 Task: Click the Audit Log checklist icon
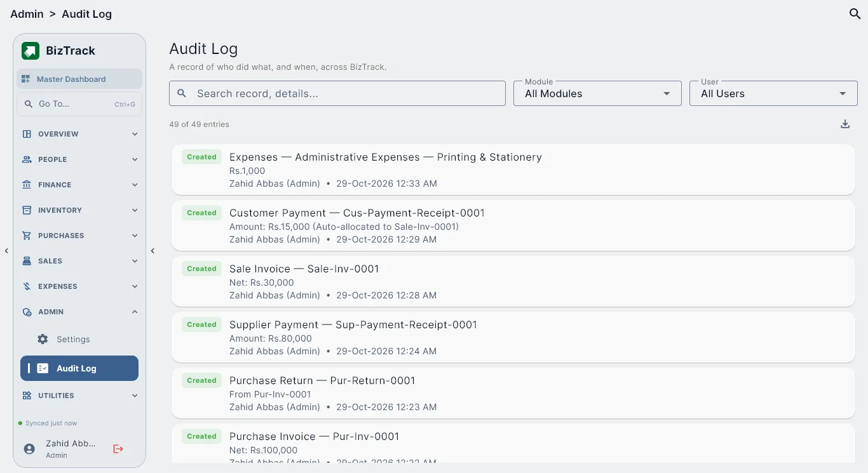coord(43,368)
